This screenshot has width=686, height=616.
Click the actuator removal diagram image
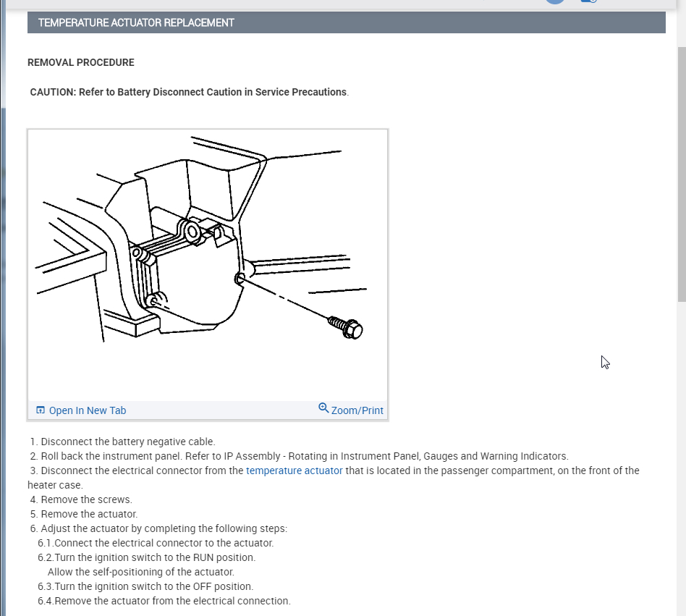pos(208,265)
